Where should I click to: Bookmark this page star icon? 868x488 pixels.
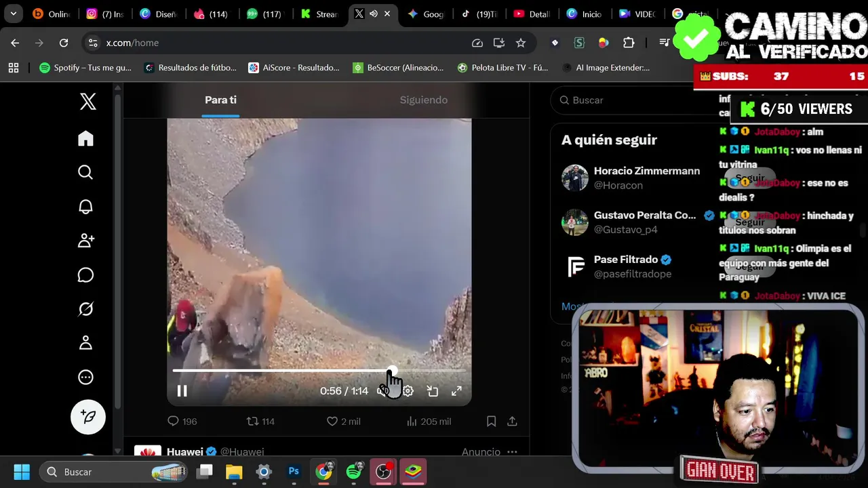(520, 43)
